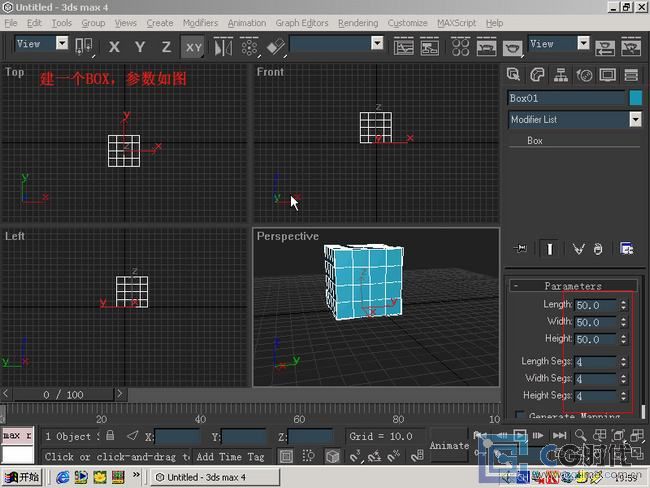The height and width of the screenshot is (488, 650).
Task: Click the Height Segs spinner arrows
Action: pos(623,396)
